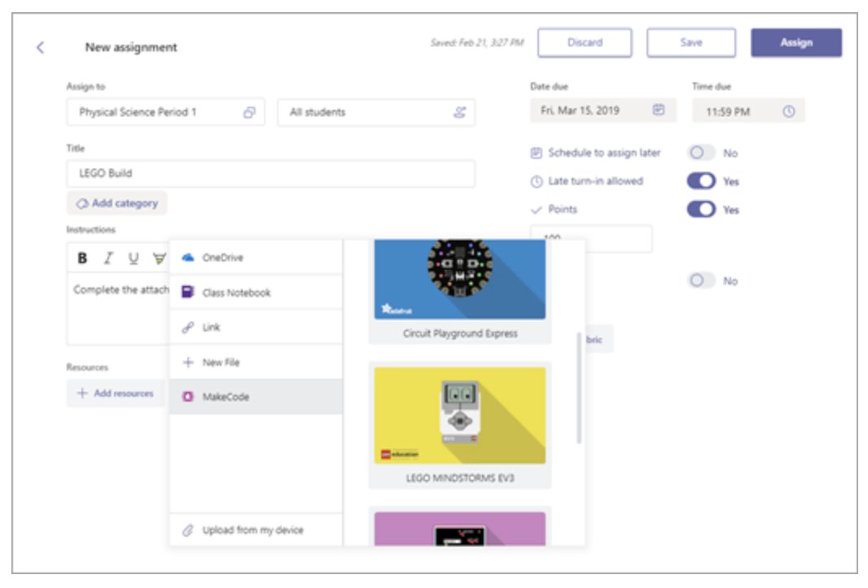Open the 11:59 PM time dropdown
Screen dimensions: 868x588
tap(748, 112)
